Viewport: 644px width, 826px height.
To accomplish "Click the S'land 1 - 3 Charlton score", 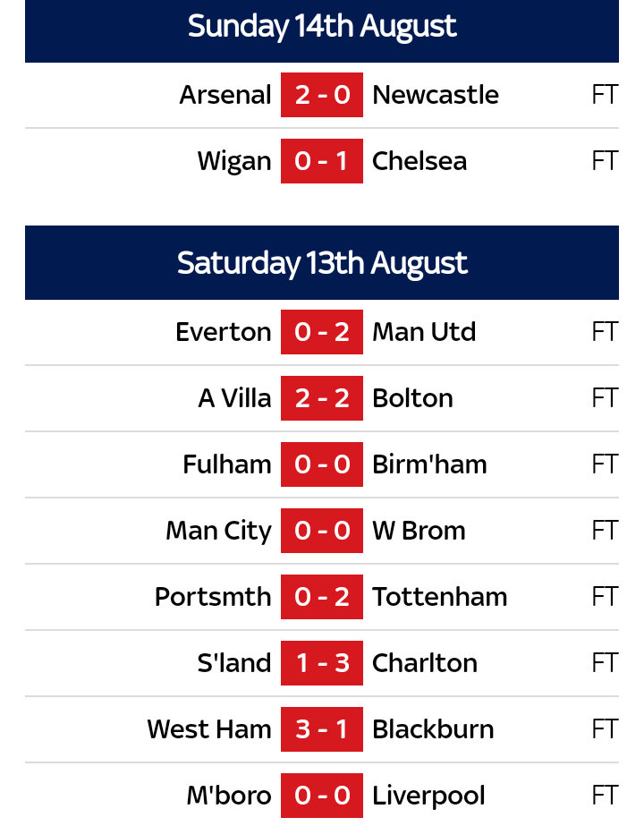I will pyautogui.click(x=322, y=663).
